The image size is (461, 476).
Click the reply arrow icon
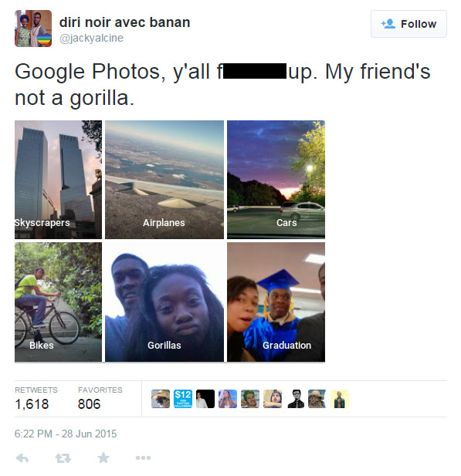point(22,458)
